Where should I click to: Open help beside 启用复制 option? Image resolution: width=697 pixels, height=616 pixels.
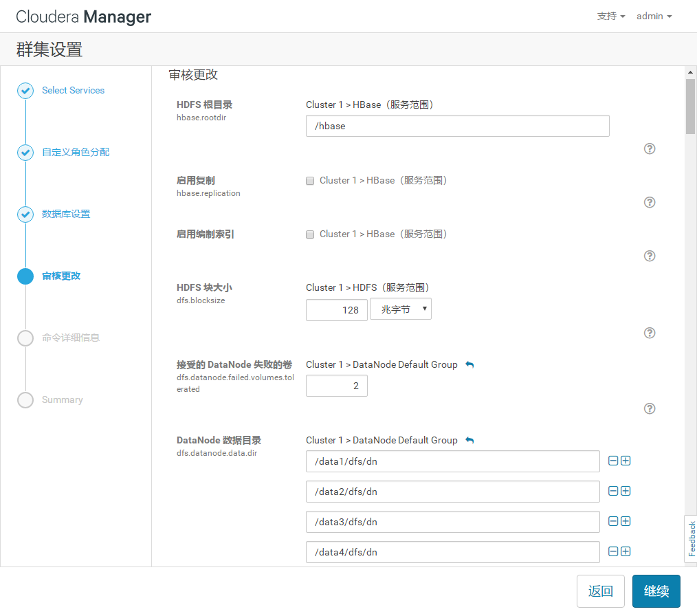click(649, 202)
